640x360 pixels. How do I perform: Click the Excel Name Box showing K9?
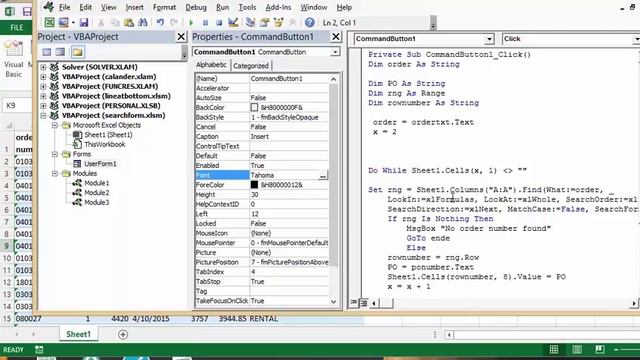[16, 106]
